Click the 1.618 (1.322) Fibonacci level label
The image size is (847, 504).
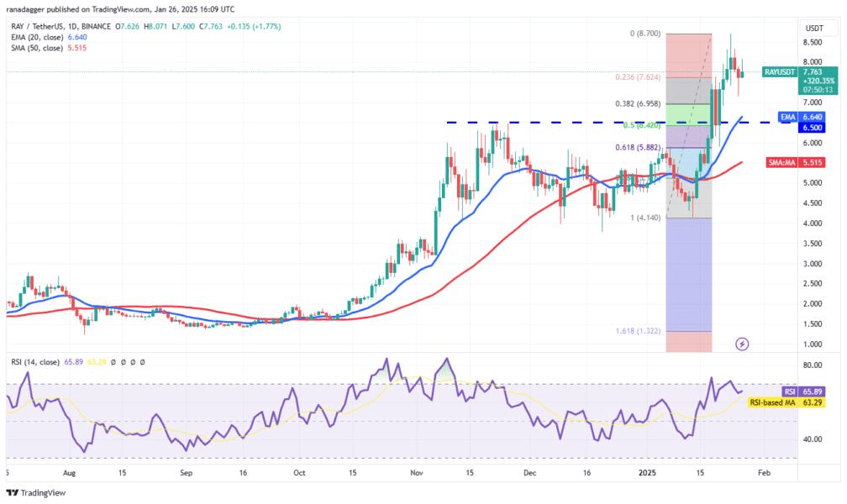pyautogui.click(x=638, y=331)
